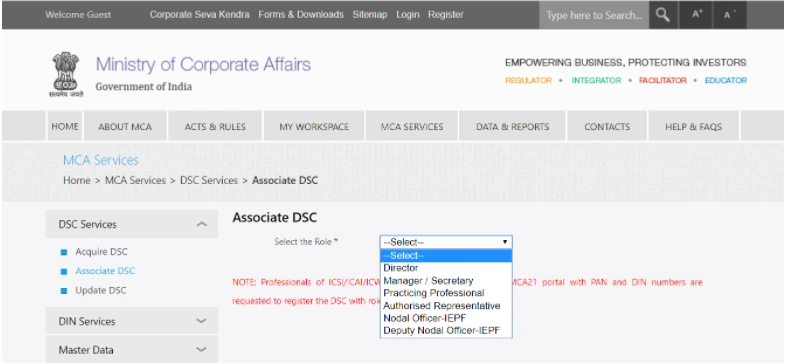Open the MY WORKSPACE menu
Screen dimensions: 787x364
tap(314, 127)
